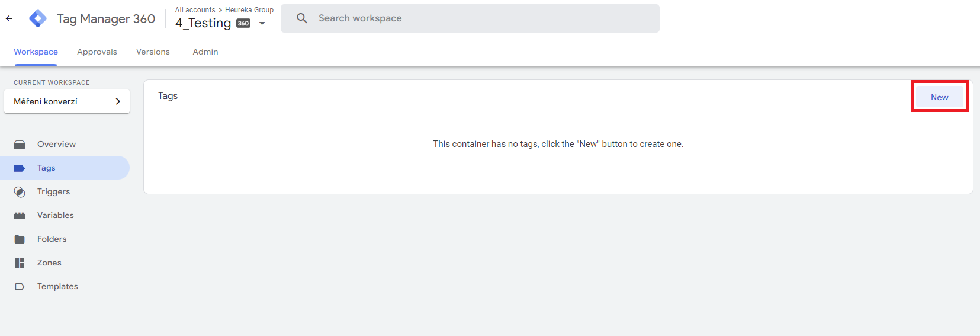Open Folders in the sidebar
980x336 pixels.
click(x=65, y=239)
